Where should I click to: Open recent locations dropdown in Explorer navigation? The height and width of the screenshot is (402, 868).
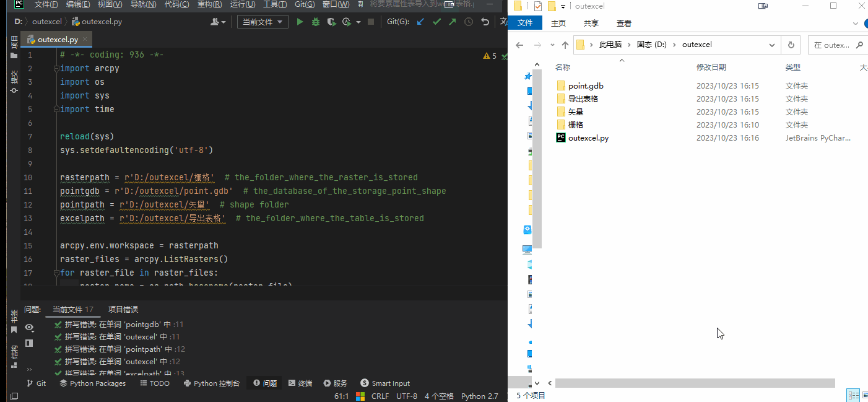(551, 45)
